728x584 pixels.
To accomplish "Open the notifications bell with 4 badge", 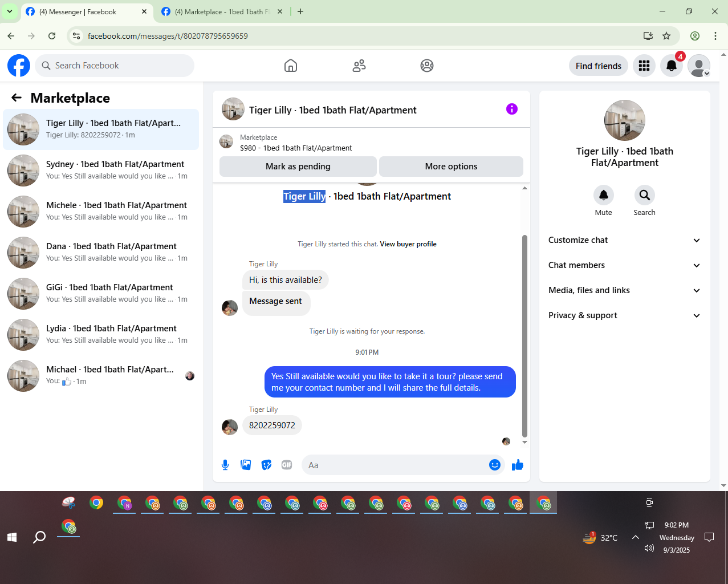I will (x=672, y=66).
